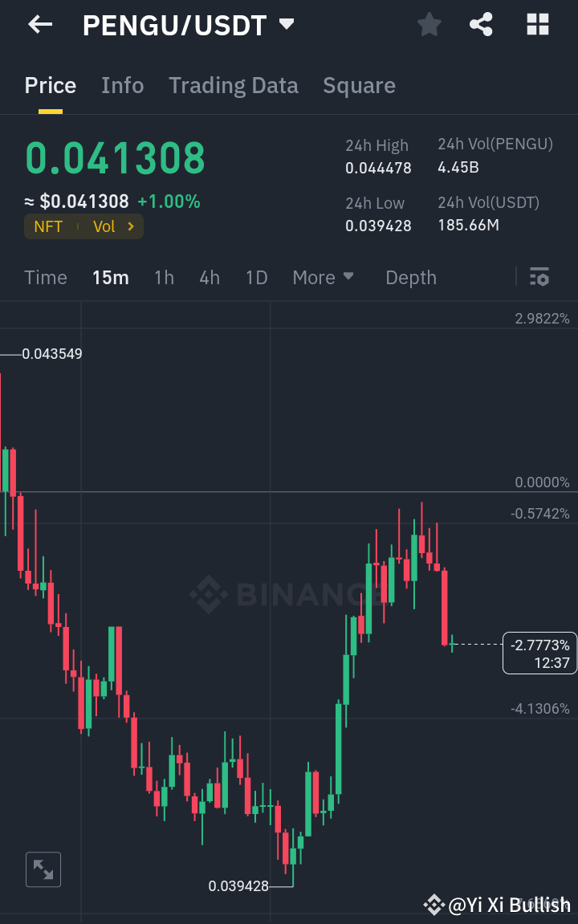Image resolution: width=578 pixels, height=924 pixels.
Task: Enable the 1h chart interval
Action: click(164, 277)
